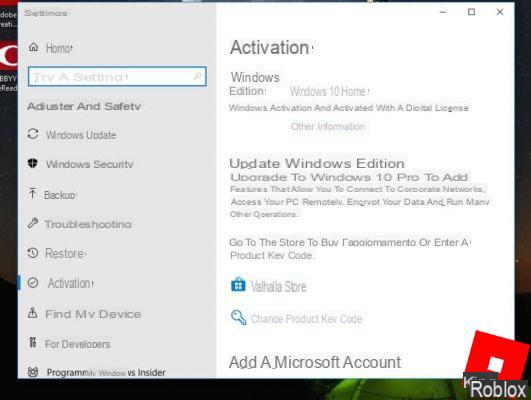Click the magnifier icon in search box
Viewport: 531px width, 400px height.
(x=197, y=76)
